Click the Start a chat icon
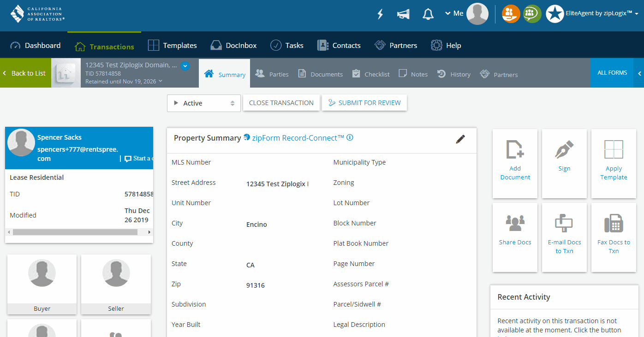 (128, 159)
